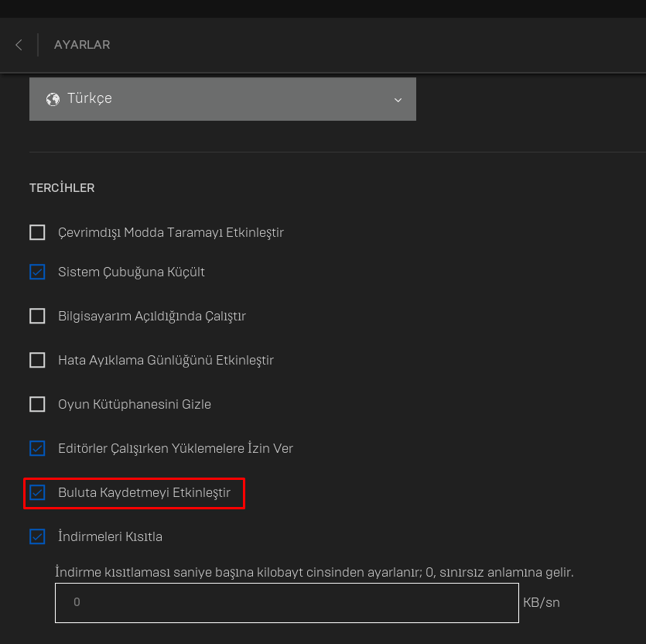Open the Türkçe language dropdown
The height and width of the screenshot is (644, 646).
coord(223,99)
